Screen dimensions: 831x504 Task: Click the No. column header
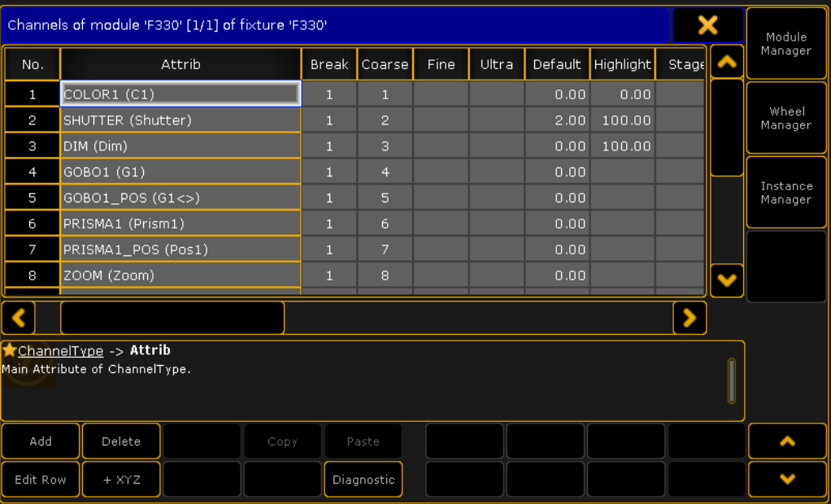click(33, 64)
